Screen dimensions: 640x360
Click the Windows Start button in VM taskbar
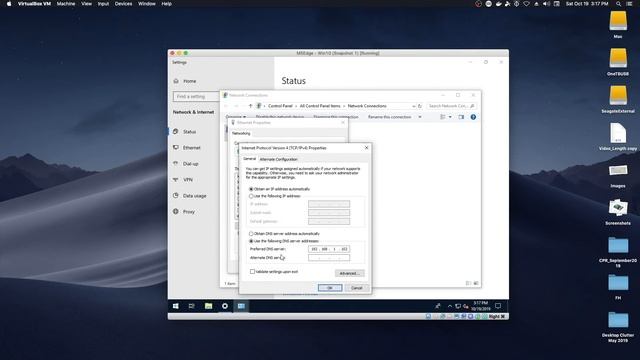click(x=176, y=306)
